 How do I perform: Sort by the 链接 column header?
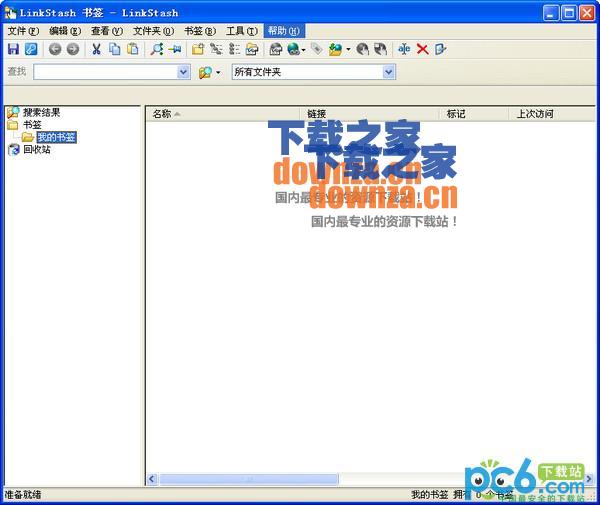pyautogui.click(x=369, y=114)
